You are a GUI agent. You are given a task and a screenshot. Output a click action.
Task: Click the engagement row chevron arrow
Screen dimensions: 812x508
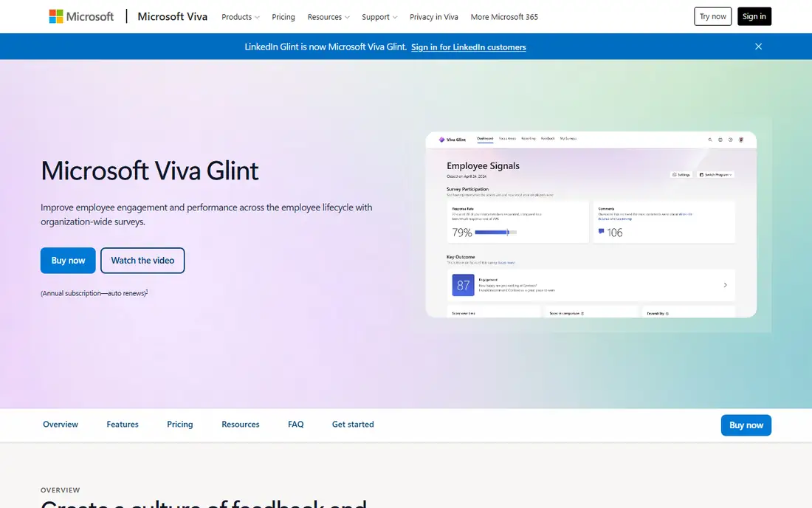(x=725, y=285)
